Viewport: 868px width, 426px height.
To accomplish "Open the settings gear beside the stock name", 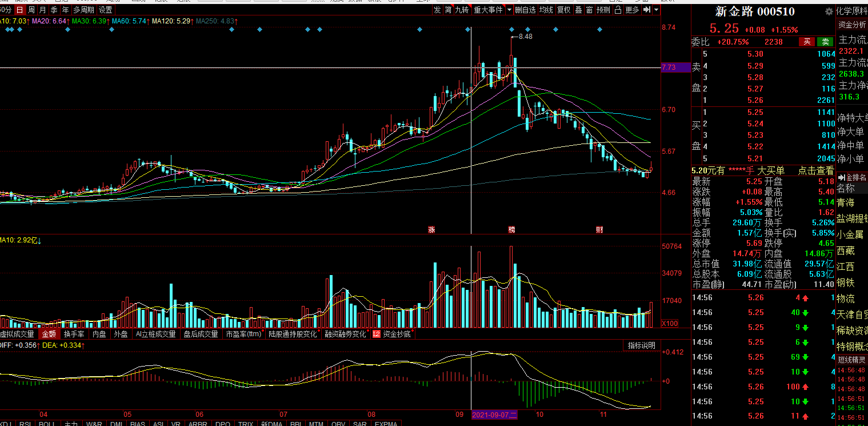I will (829, 11).
